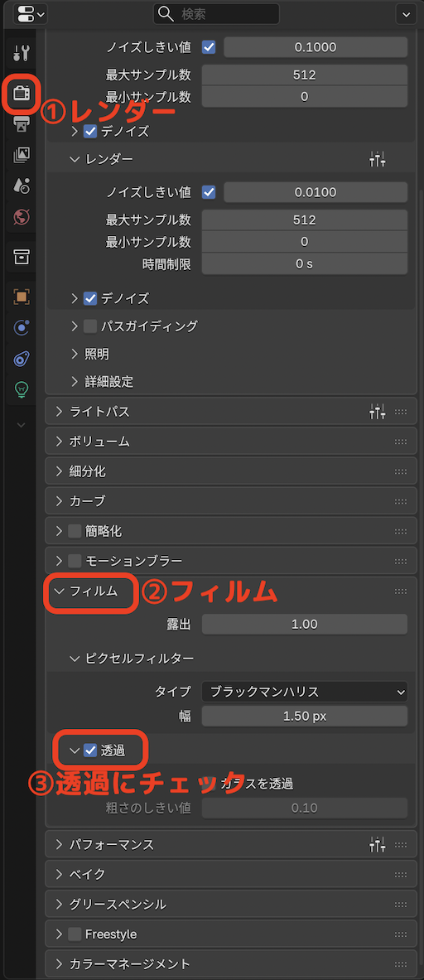
Task: Open the editor type dropdown
Action: point(30,13)
